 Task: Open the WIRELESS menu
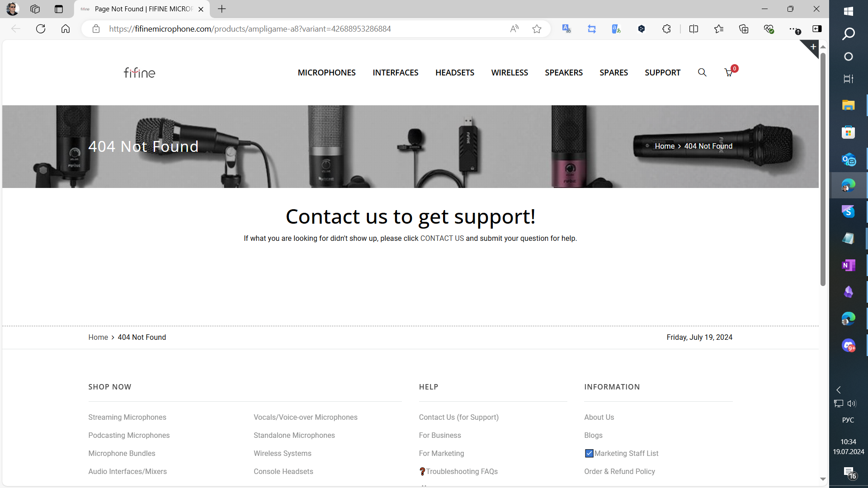509,73
